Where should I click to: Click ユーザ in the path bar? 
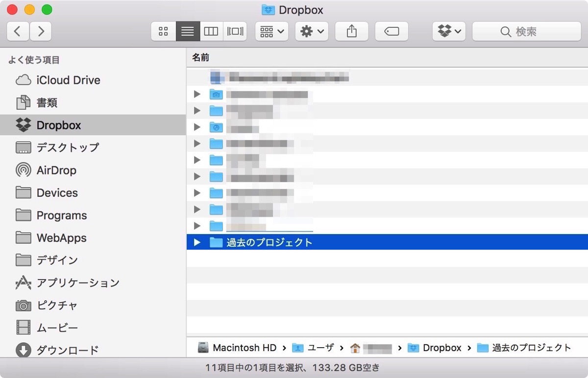313,348
